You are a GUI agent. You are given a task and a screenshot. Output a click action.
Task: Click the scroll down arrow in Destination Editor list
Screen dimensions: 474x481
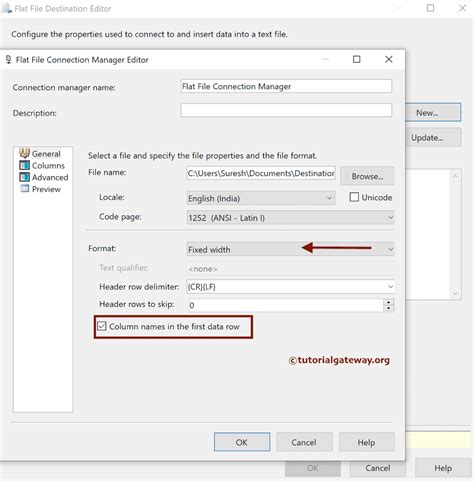(x=455, y=293)
